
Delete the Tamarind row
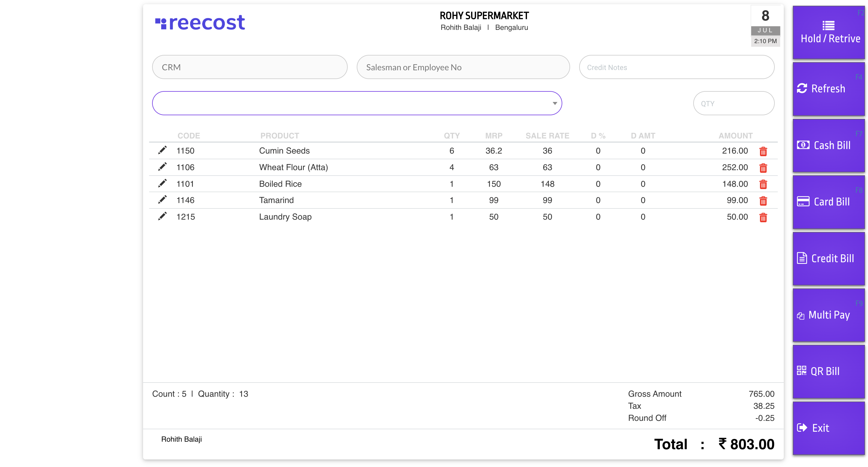[x=763, y=201]
